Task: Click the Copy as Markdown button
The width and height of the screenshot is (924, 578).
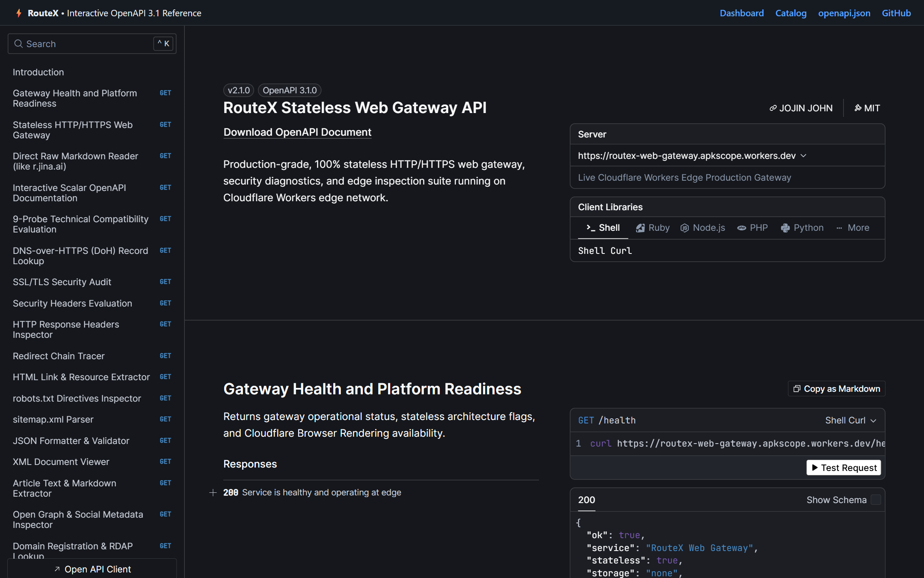Action: tap(836, 389)
